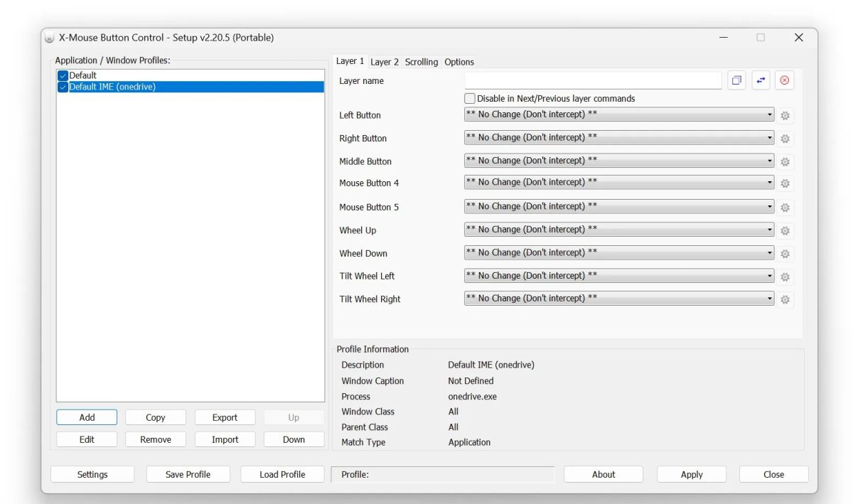Open settings gear beside Right Button mapping

pyautogui.click(x=785, y=138)
